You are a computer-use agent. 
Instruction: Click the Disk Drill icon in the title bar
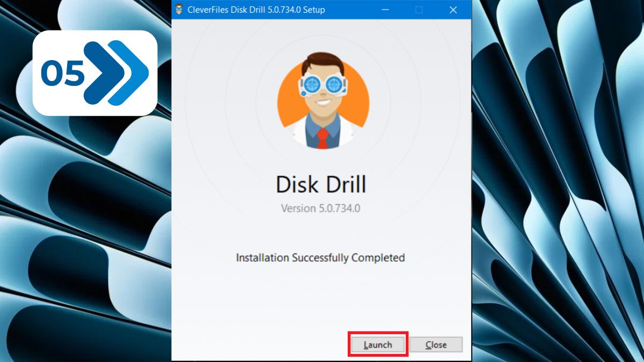pos(179,10)
